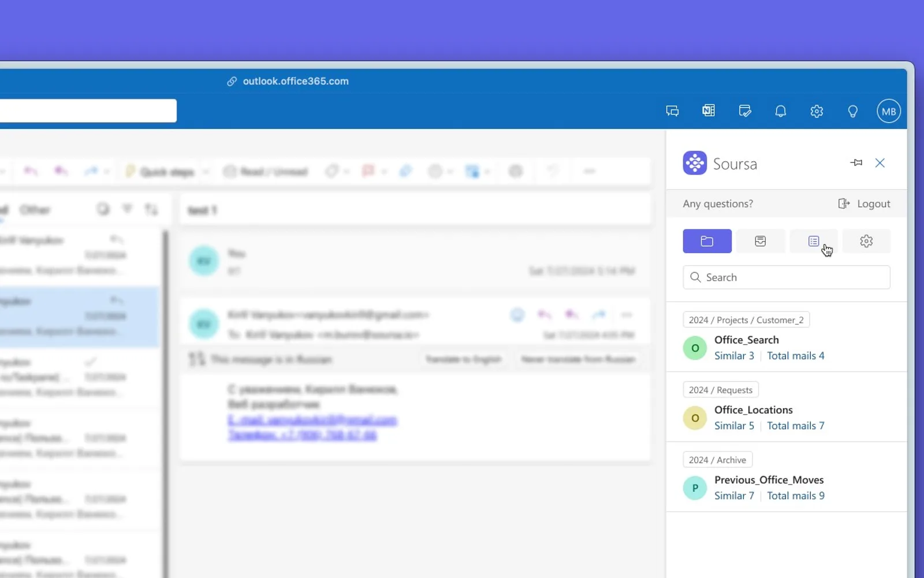Open the 2024 / Requests path tag
Image resolution: width=924 pixels, height=578 pixels.
[x=721, y=390]
